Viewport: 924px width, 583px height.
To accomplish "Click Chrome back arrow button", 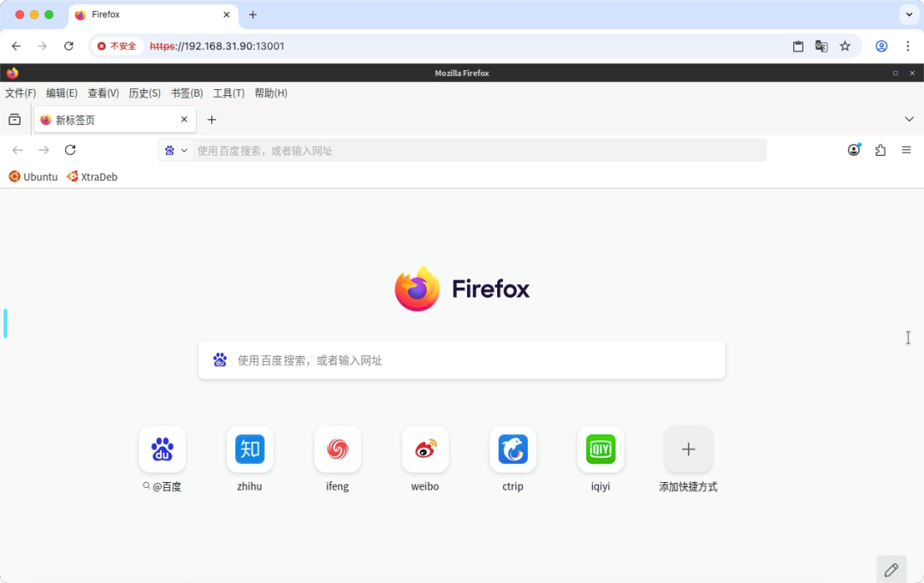I will pos(16,46).
